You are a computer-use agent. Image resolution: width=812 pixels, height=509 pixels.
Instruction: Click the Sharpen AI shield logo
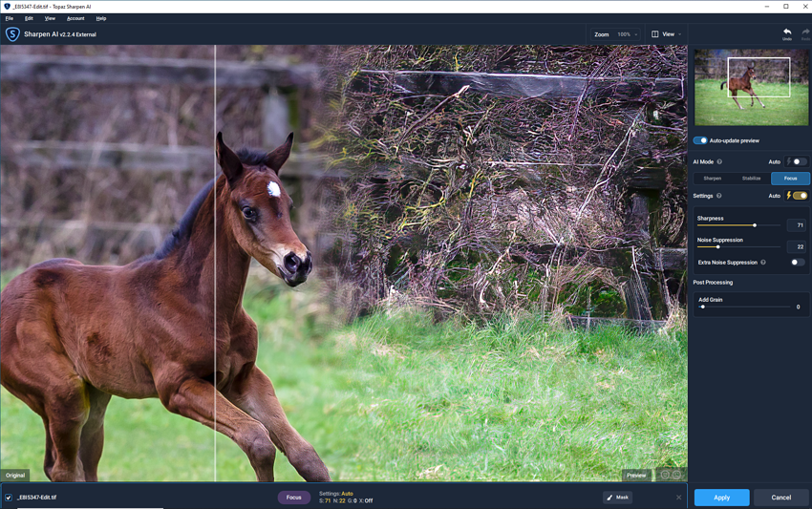point(12,34)
